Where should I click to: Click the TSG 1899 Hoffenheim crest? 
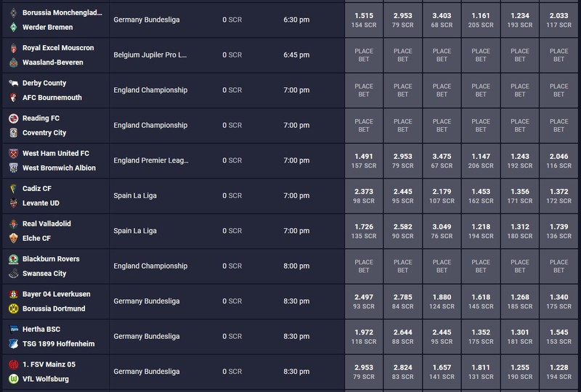[x=13, y=344]
